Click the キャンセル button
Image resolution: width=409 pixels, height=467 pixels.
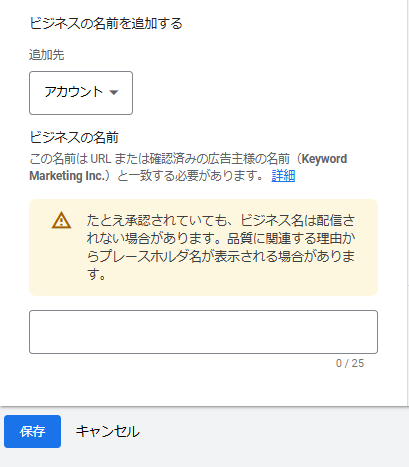[x=107, y=431]
